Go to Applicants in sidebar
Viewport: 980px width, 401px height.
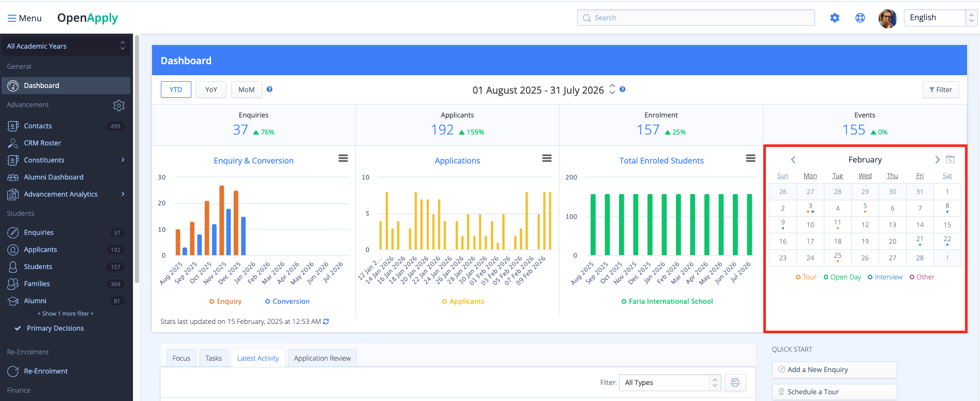tap(40, 249)
